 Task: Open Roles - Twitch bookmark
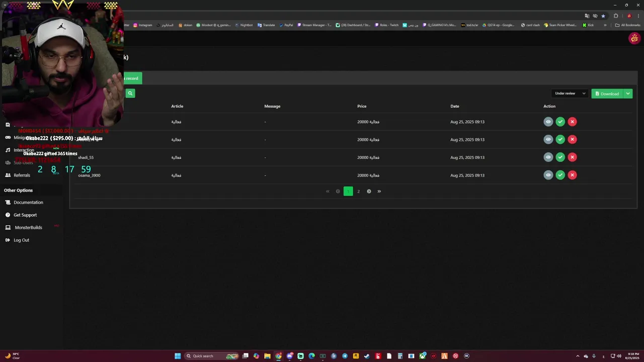pos(386,25)
